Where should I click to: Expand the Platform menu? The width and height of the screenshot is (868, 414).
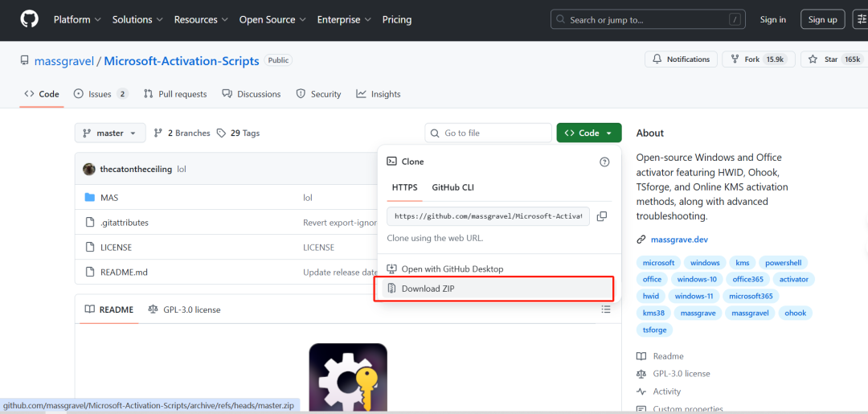point(77,19)
